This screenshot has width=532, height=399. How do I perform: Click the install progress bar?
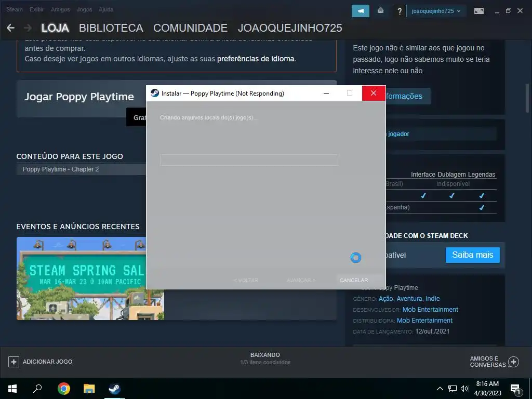point(249,160)
